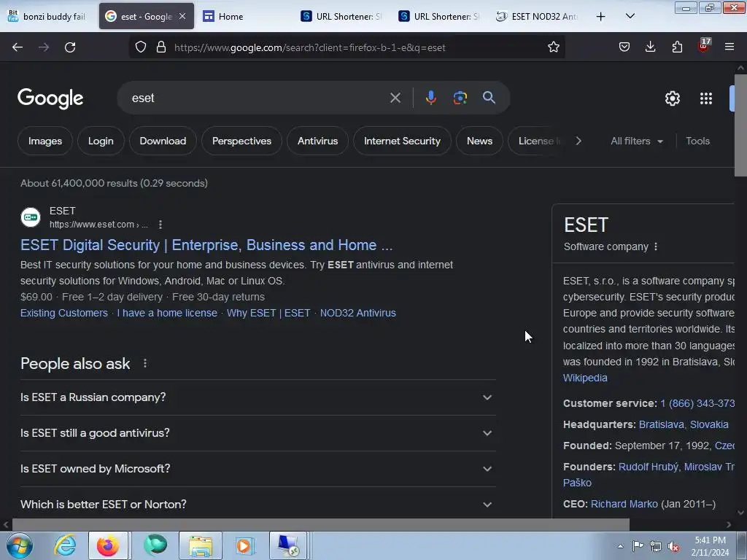Screen dimensions: 747x560
Task: Save page to Pocket icon
Action: [624, 47]
